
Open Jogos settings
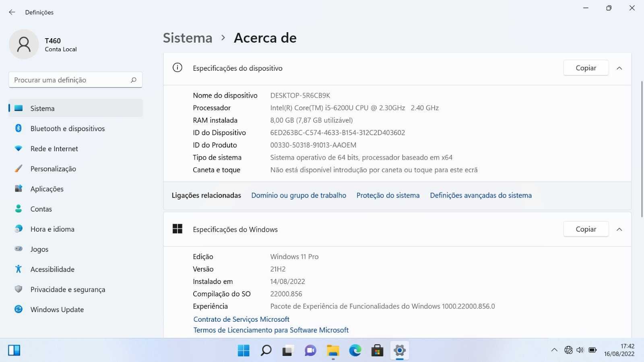click(x=76, y=249)
